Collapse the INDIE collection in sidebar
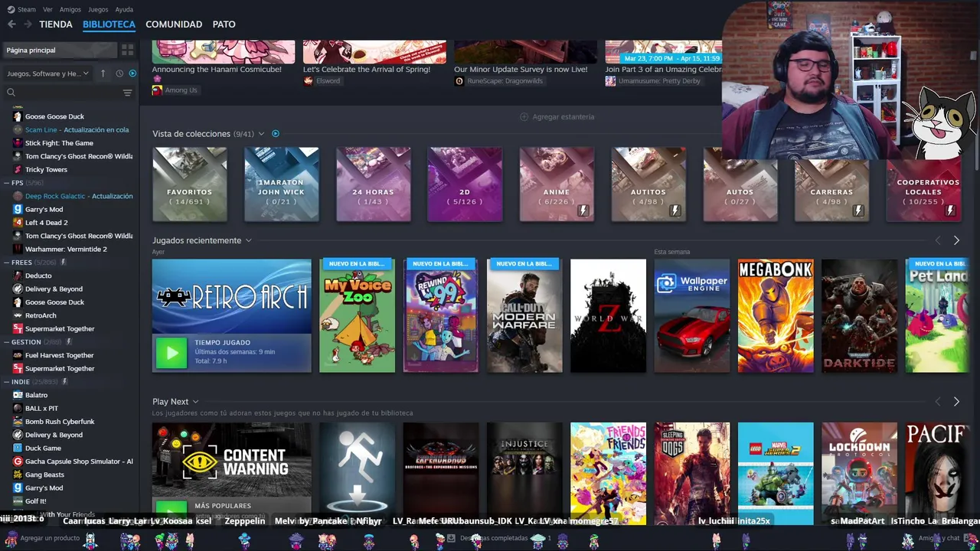The image size is (980, 551). 6,382
